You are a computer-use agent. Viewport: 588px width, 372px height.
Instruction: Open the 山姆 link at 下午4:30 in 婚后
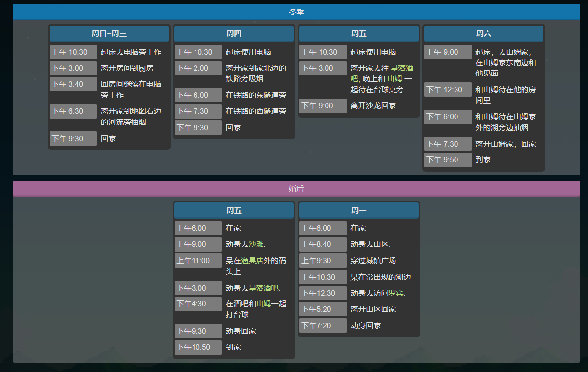coord(263,303)
